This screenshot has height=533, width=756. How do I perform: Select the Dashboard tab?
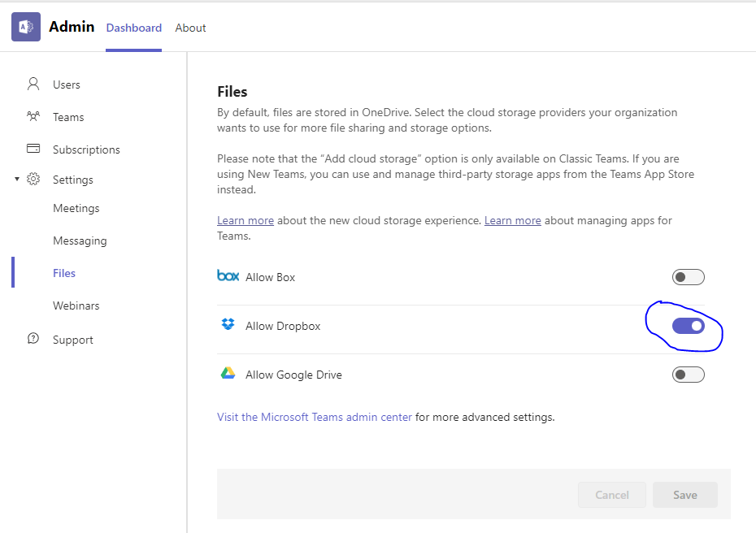[x=133, y=27]
